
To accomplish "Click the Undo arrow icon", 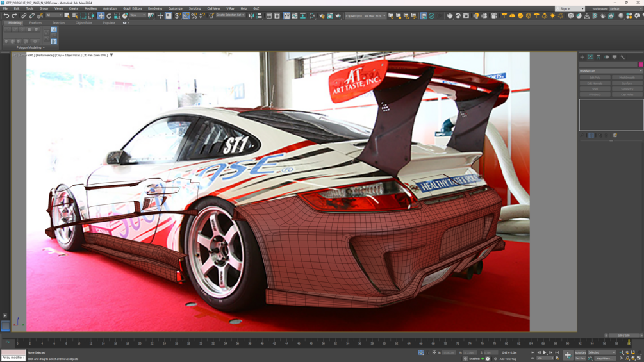I will (x=6, y=16).
